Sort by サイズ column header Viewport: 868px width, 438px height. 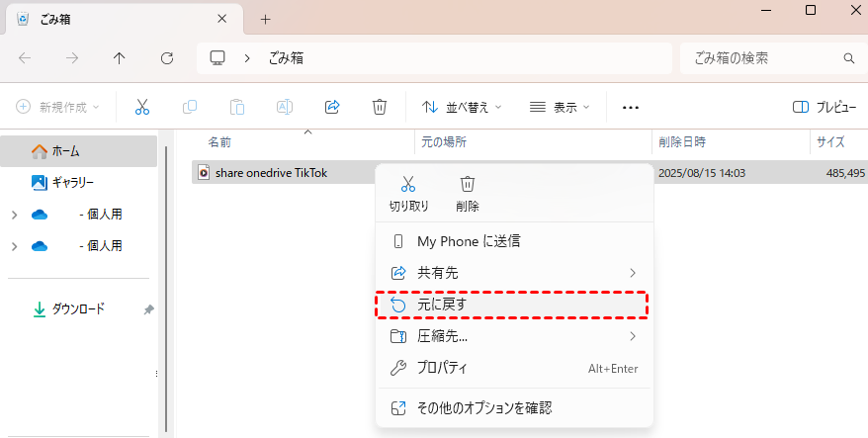(x=830, y=142)
